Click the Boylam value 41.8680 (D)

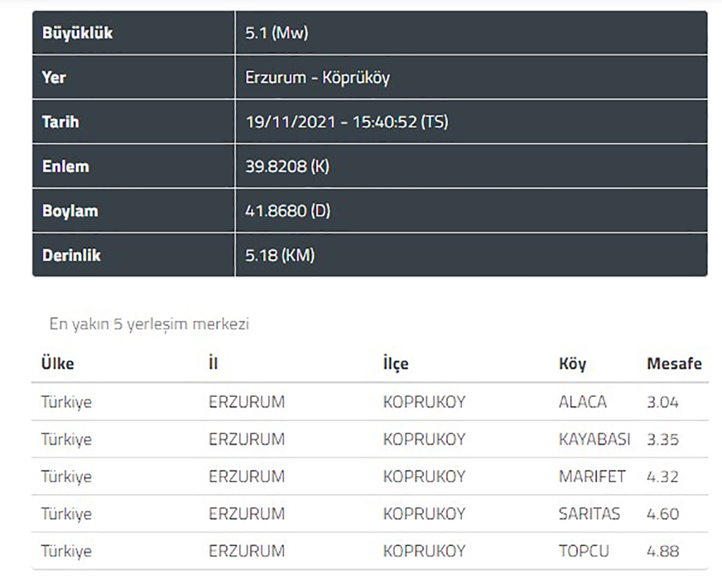(288, 211)
